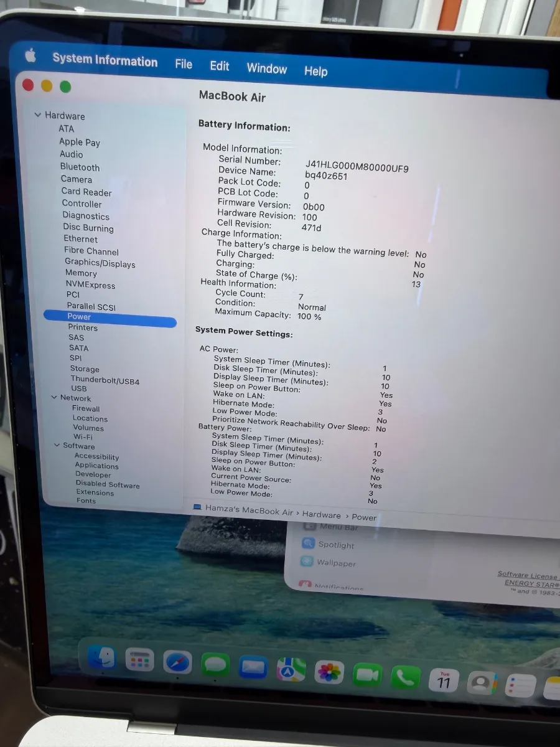Open the System Information menu

[105, 60]
